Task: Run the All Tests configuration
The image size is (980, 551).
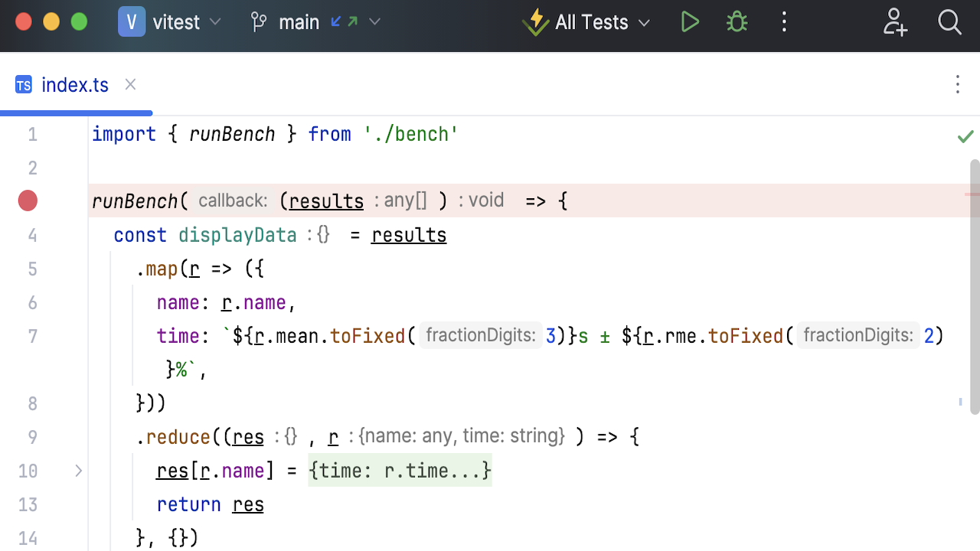Action: click(689, 21)
